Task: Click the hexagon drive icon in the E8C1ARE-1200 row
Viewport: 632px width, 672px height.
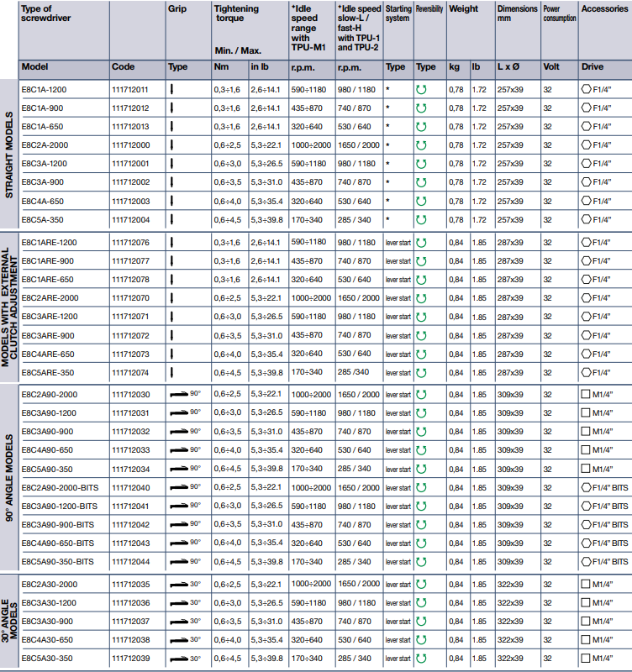Action: pos(586,242)
